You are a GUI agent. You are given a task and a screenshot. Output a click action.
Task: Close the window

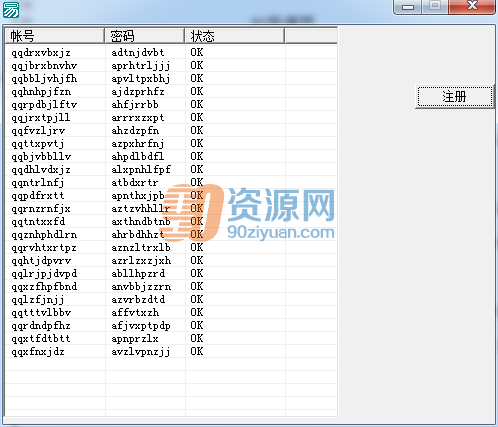[472, 6]
